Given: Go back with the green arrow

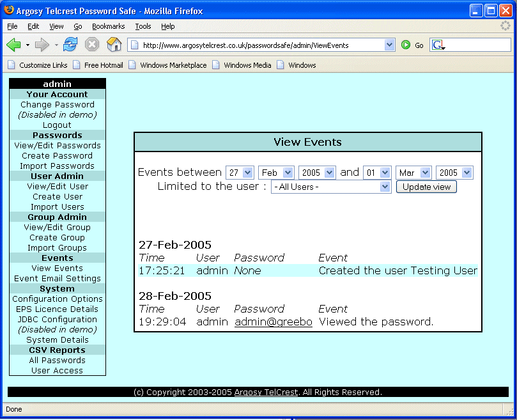Looking at the screenshot, I should coord(13,45).
